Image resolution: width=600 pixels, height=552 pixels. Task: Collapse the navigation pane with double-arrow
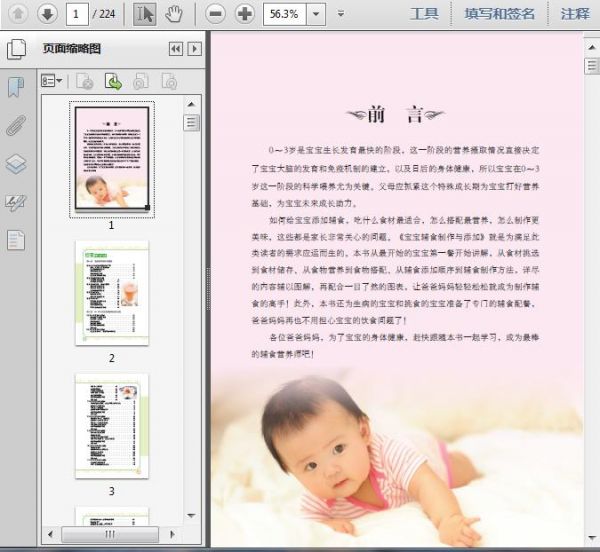coord(176,49)
